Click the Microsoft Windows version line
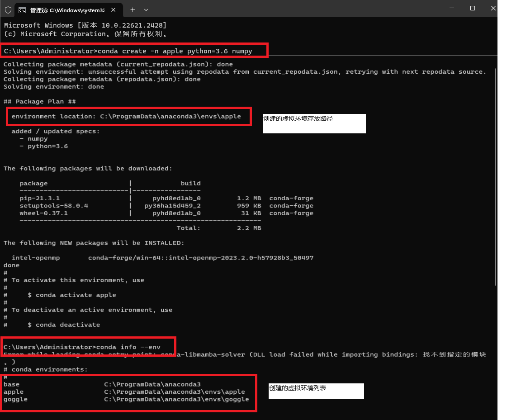 coord(85,25)
